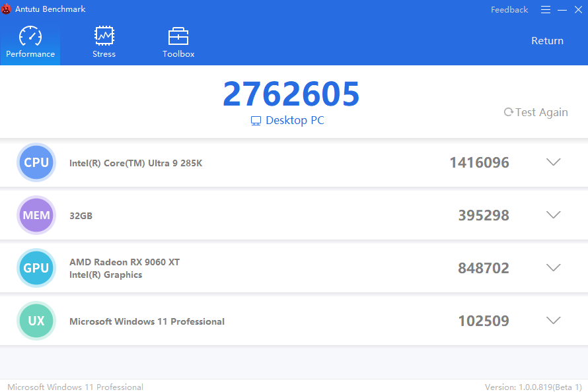Click the Return button
This screenshot has height=392, width=588.
(x=547, y=41)
